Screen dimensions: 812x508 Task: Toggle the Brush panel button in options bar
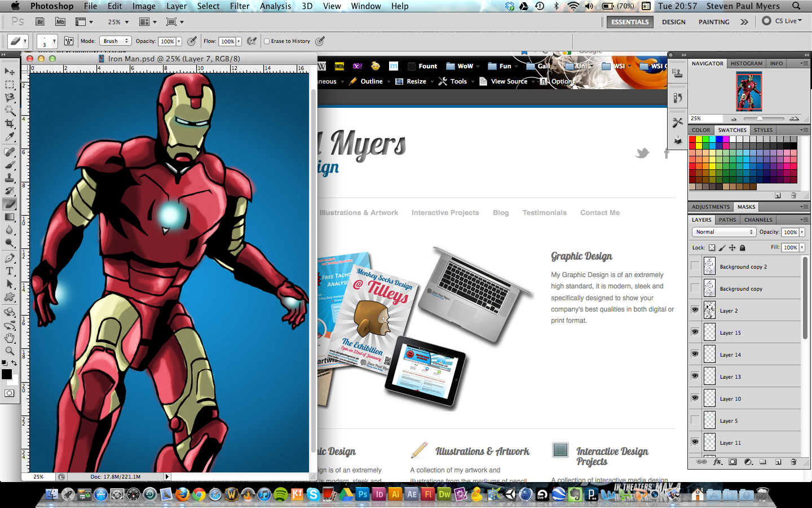coord(69,41)
